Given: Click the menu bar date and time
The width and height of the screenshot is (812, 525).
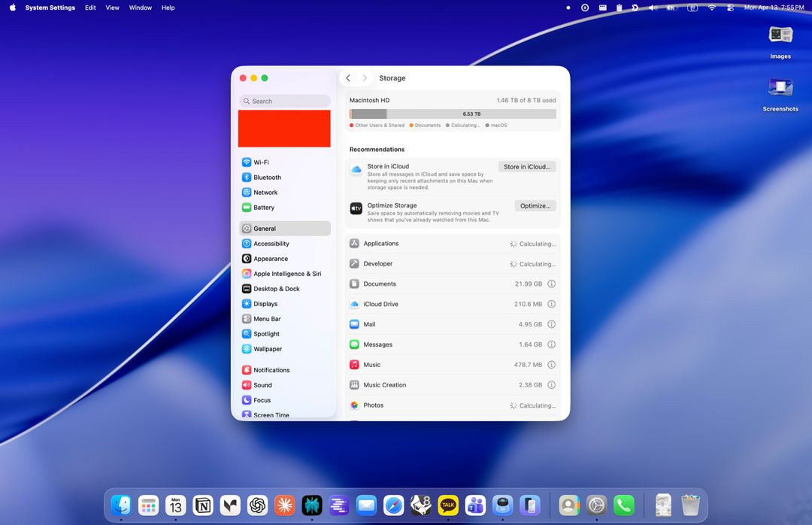Looking at the screenshot, I should pos(774,8).
